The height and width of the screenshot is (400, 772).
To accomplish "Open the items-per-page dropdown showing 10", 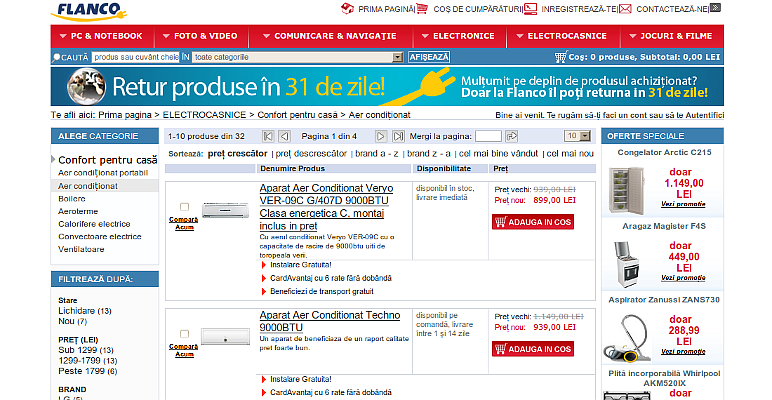I will (x=584, y=136).
